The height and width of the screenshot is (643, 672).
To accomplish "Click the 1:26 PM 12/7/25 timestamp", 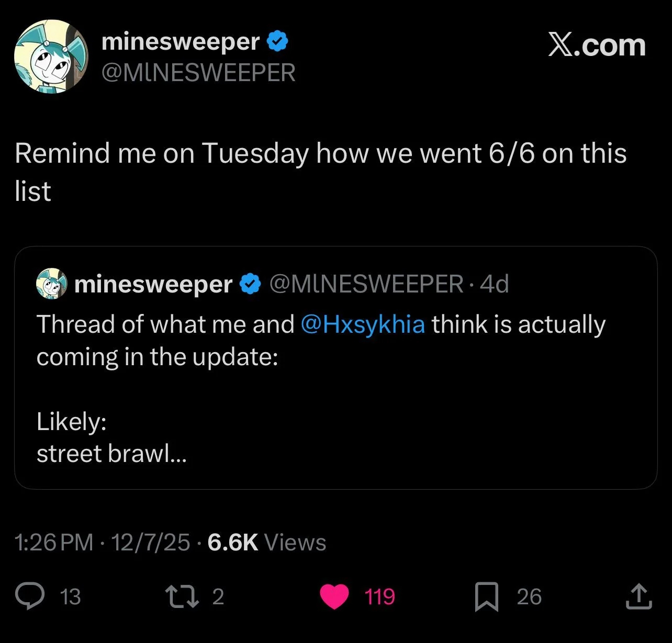I will [x=102, y=543].
